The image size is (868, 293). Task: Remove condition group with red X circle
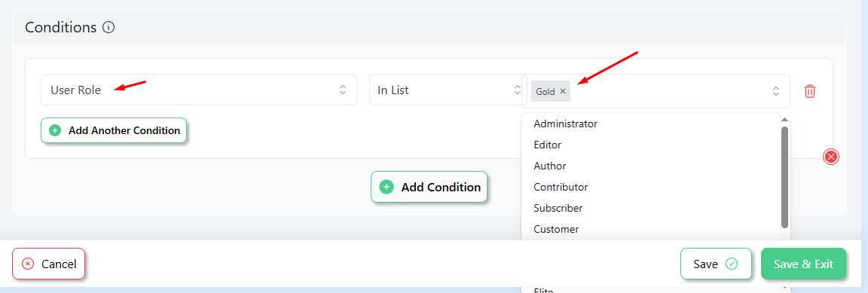(831, 157)
